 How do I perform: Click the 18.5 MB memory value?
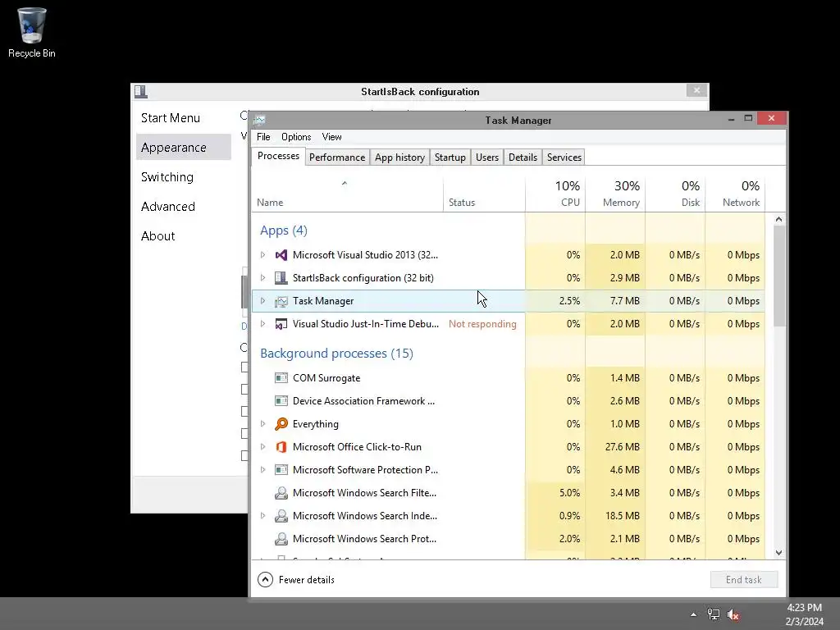(x=622, y=516)
